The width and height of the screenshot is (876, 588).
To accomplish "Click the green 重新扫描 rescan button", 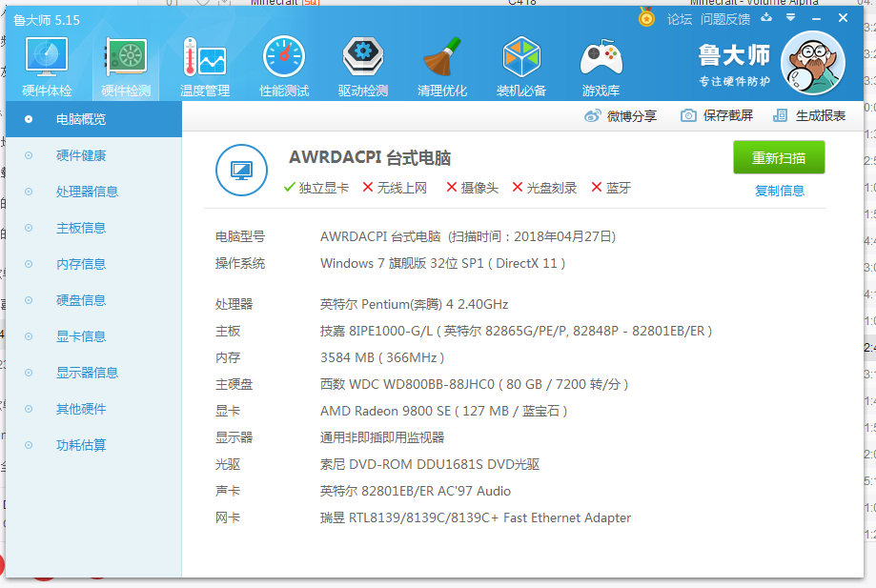I will pos(779,157).
